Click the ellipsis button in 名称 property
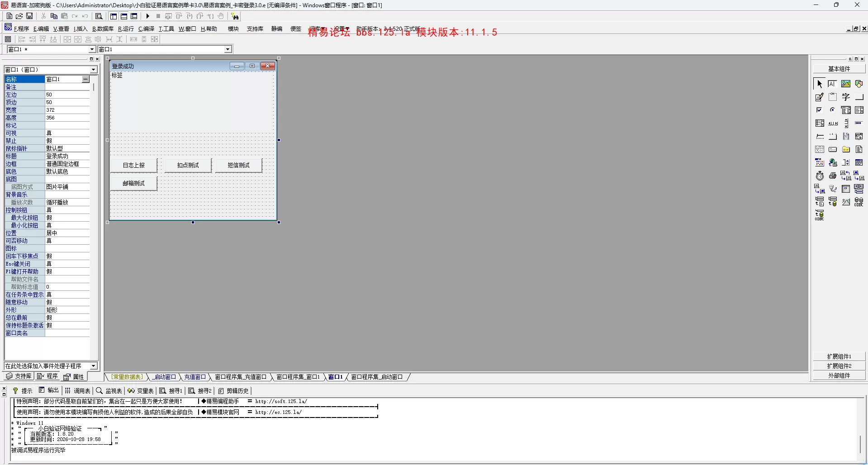Screen dimensions: 868x465 point(85,79)
